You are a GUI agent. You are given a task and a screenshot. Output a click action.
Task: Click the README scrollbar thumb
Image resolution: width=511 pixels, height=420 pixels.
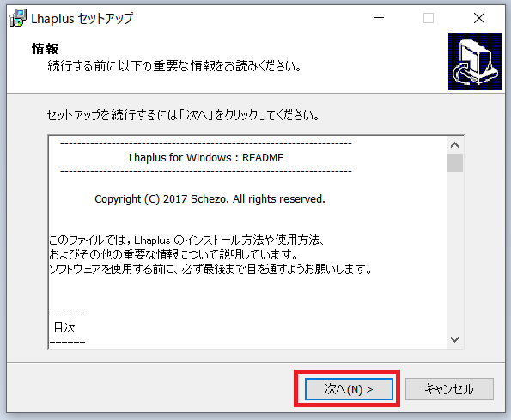click(x=454, y=162)
